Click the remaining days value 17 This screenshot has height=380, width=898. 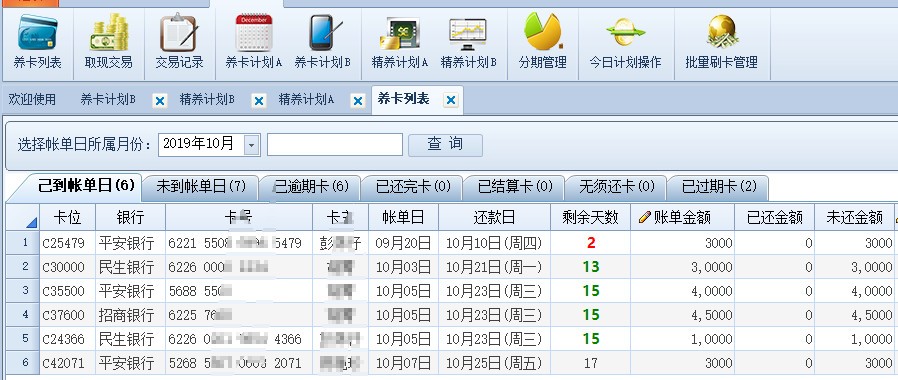pyautogui.click(x=590, y=363)
